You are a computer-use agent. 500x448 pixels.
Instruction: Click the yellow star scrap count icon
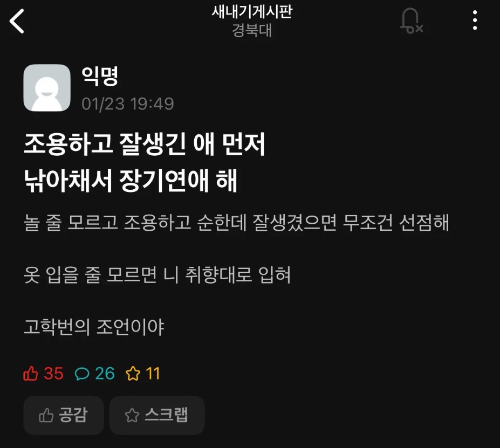[133, 374]
